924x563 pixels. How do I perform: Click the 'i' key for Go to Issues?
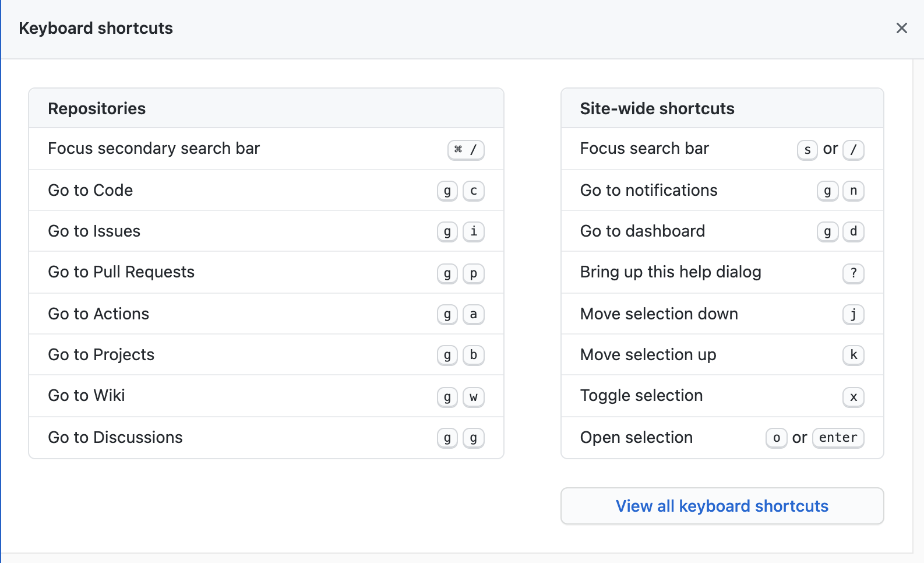coord(474,231)
